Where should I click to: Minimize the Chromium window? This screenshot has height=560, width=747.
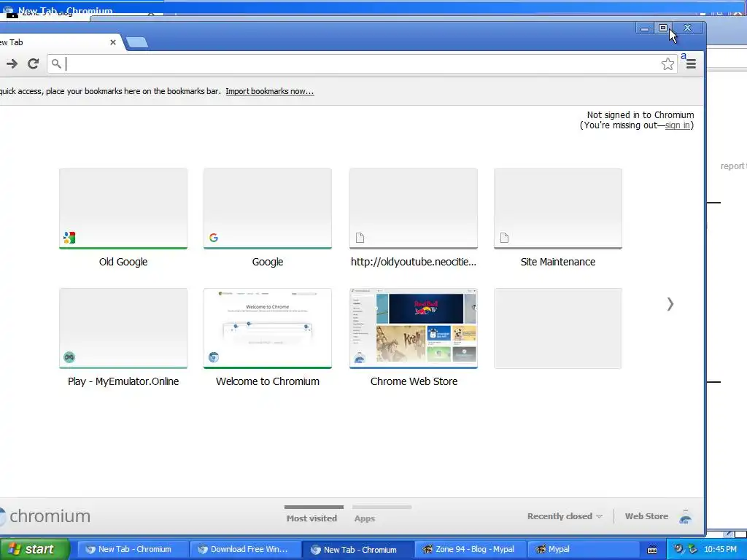(x=644, y=28)
